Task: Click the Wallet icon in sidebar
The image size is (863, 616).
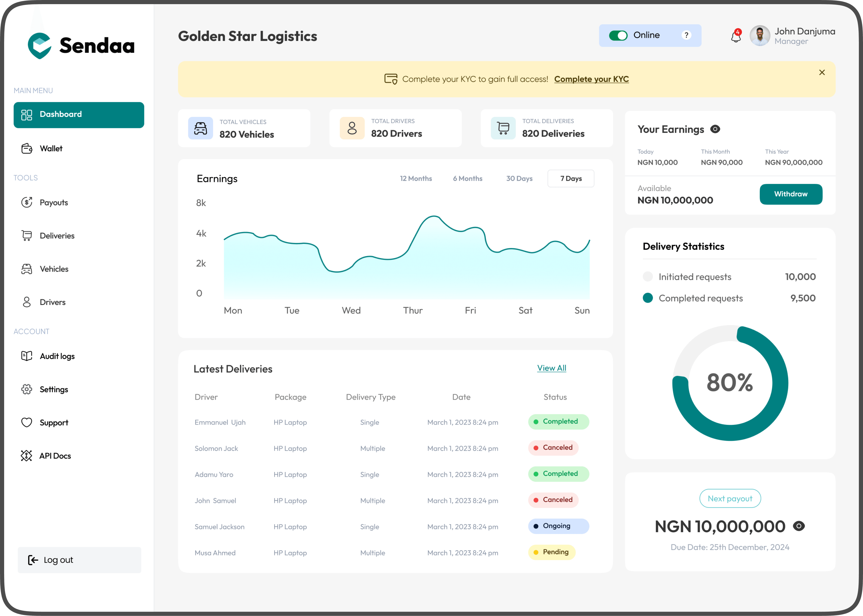Action: tap(27, 148)
